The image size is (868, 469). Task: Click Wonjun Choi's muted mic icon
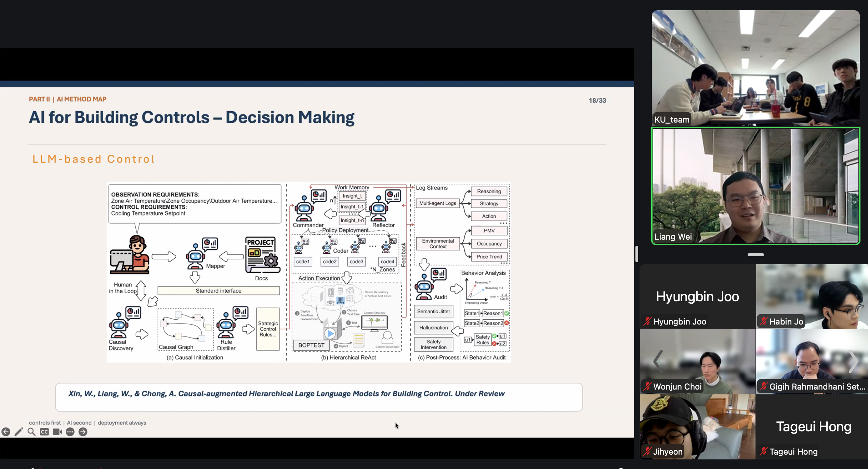(647, 386)
